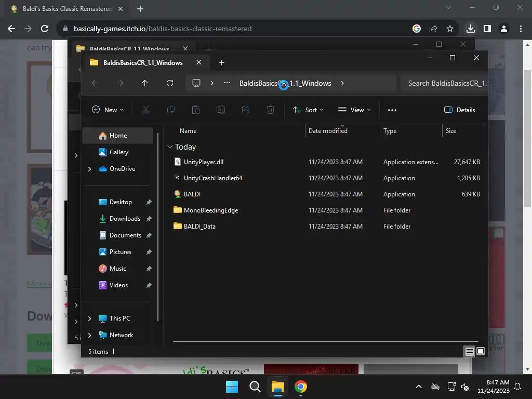Click the PC monitor icon in address bar
This screenshot has height=399, width=532.
[x=196, y=83]
